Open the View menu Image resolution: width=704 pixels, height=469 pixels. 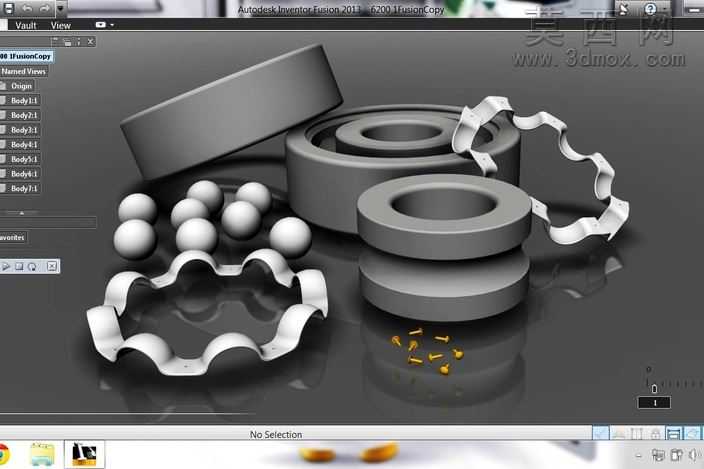coord(61,26)
